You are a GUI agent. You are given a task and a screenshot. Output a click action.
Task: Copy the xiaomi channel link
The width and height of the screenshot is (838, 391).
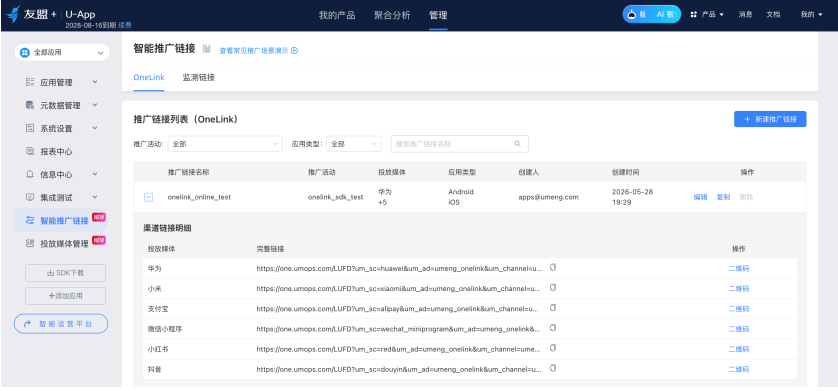553,287
